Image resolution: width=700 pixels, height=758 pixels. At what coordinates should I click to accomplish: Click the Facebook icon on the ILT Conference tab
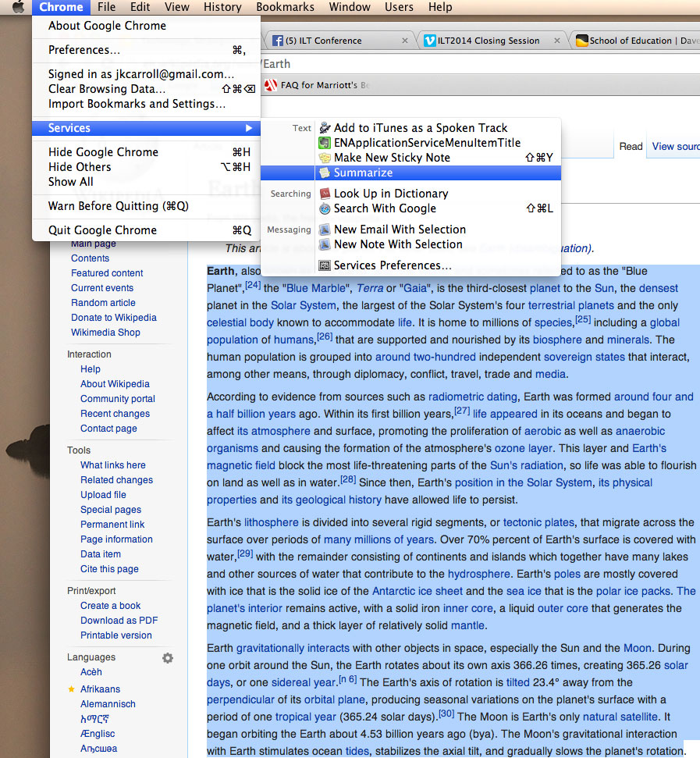pos(276,40)
